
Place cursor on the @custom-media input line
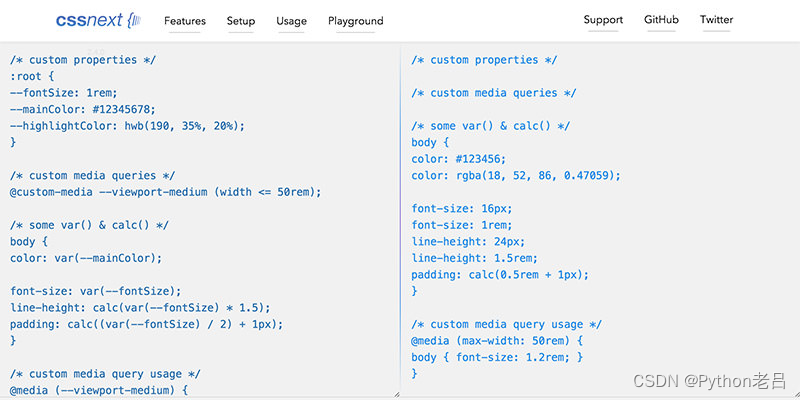click(165, 192)
